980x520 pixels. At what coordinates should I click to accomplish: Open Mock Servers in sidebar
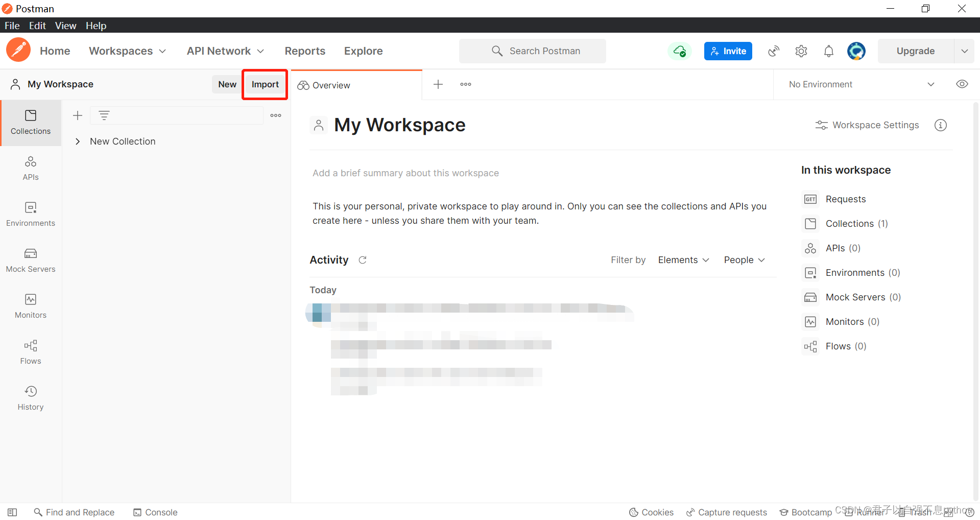tap(31, 261)
